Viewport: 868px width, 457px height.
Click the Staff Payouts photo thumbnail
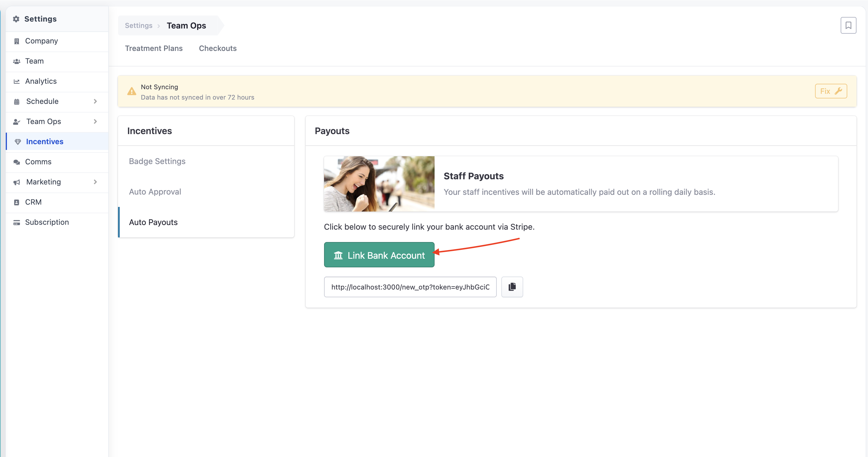tap(379, 184)
